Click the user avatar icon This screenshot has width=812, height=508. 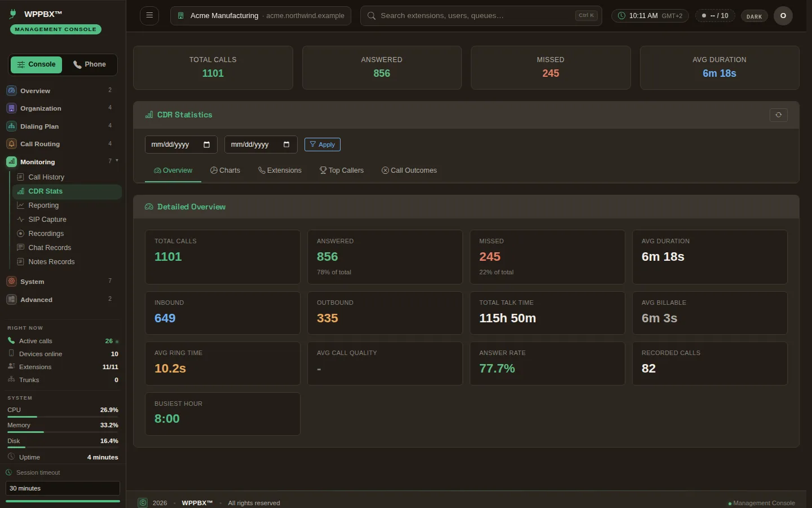(783, 16)
